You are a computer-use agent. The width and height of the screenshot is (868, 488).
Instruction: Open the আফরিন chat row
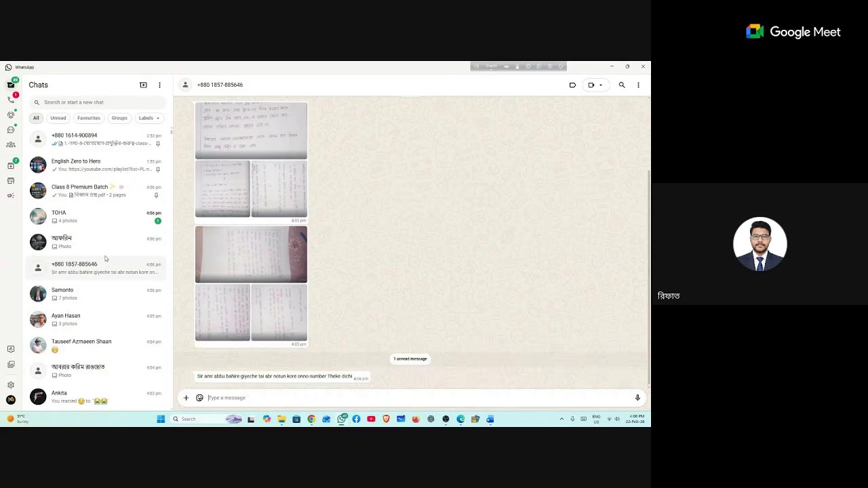click(97, 242)
